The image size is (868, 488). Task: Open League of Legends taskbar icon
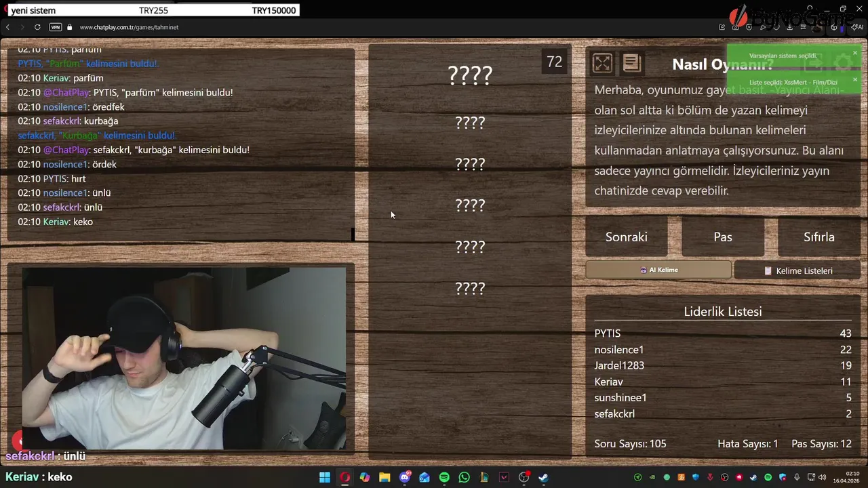pos(484,477)
